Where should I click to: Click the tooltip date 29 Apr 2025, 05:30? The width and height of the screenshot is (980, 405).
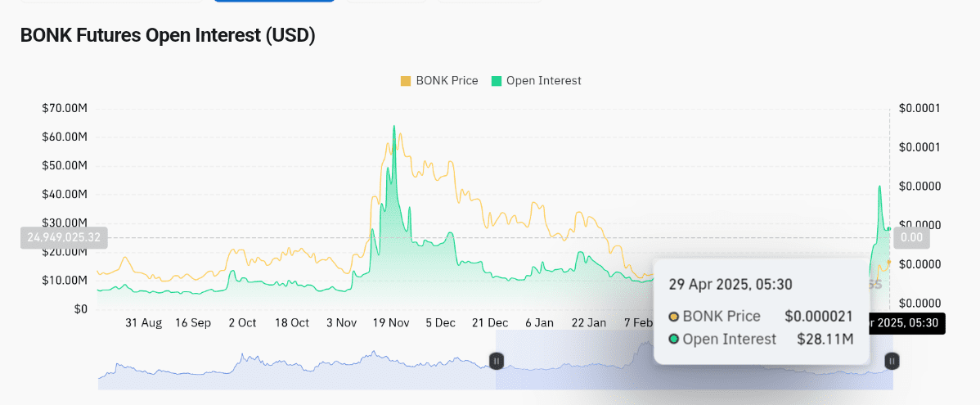tap(730, 285)
